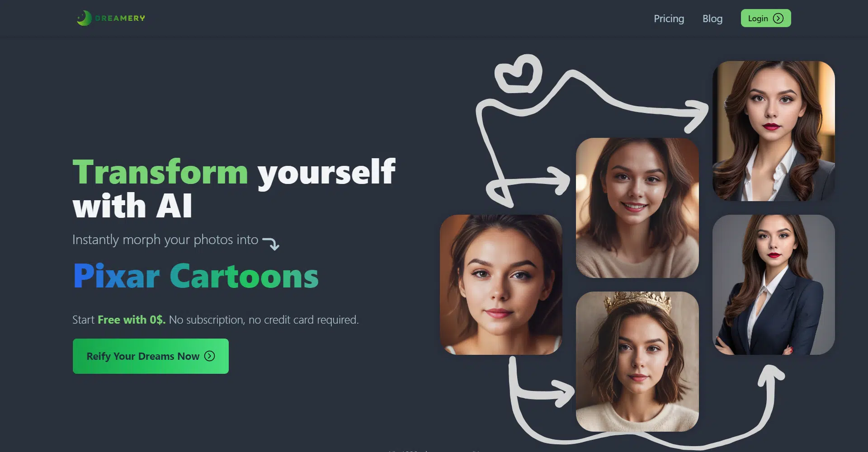Image resolution: width=868 pixels, height=452 pixels.
Task: Click arrow circle icon in Reify button
Action: coord(209,356)
